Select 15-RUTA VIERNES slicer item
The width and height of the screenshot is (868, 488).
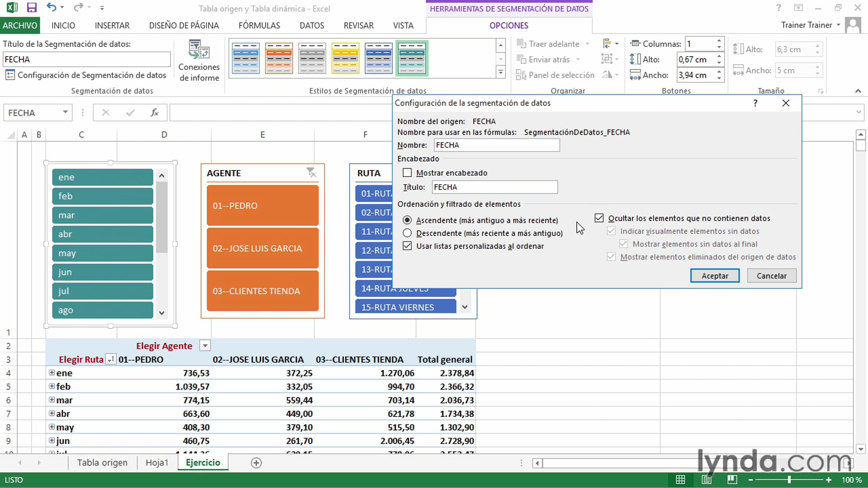tap(406, 307)
